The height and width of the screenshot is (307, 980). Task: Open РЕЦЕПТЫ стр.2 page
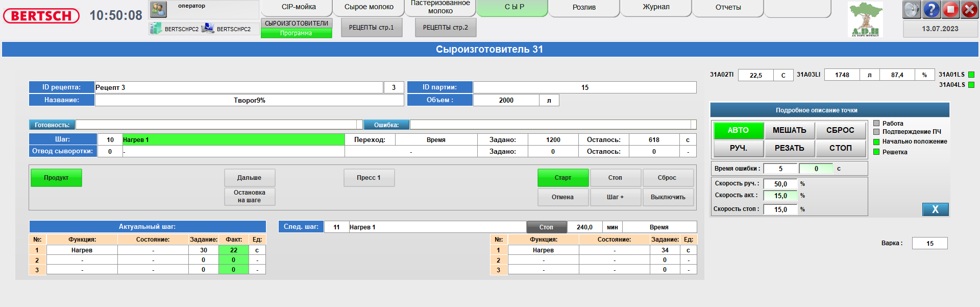click(x=445, y=28)
